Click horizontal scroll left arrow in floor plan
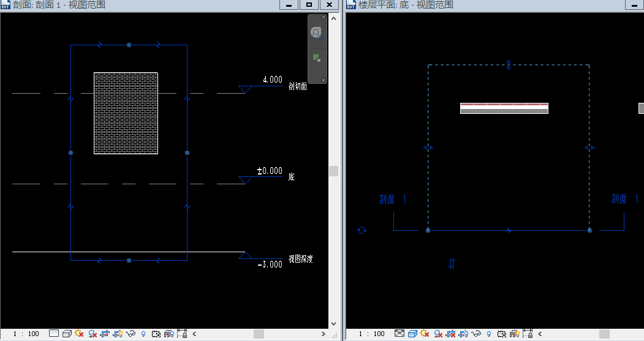Screen dimensions: 644x341 540,334
